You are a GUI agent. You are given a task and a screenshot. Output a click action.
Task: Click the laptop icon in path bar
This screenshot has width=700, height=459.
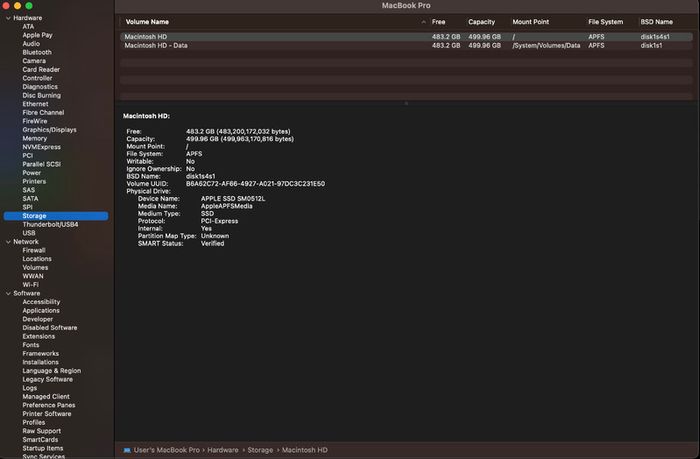127,450
